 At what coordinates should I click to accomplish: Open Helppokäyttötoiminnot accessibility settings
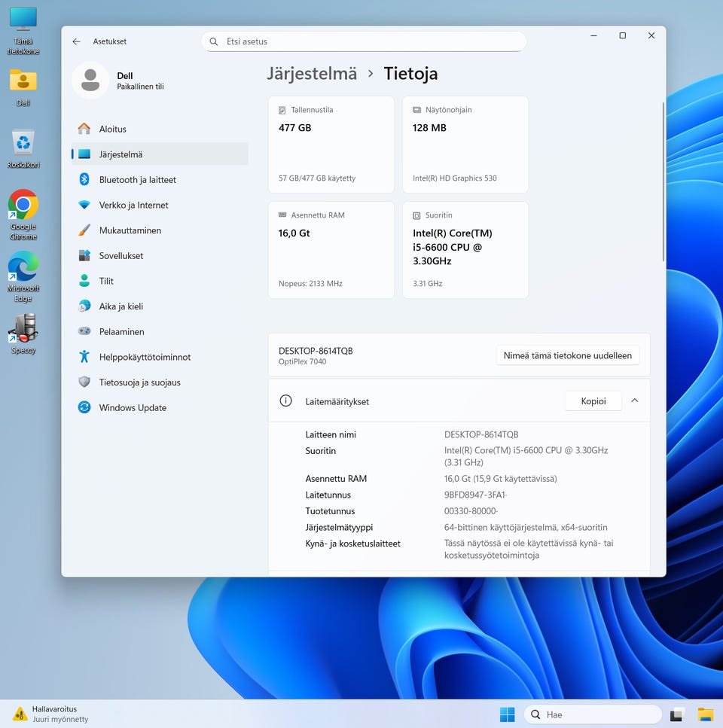pos(145,357)
